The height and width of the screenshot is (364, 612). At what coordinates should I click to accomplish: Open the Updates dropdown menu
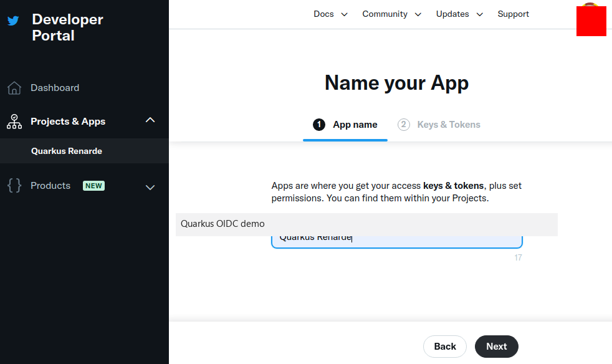point(459,14)
